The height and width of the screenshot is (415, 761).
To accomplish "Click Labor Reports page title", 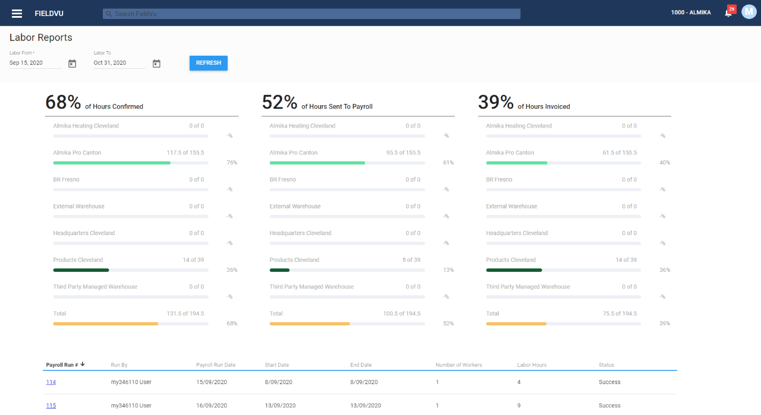I will click(x=41, y=37).
